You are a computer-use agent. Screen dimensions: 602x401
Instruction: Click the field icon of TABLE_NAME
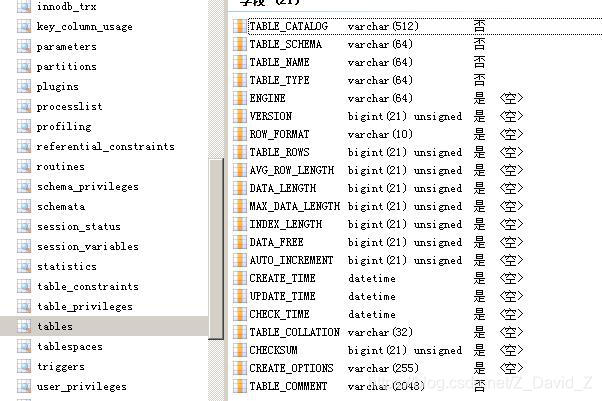coord(240,62)
